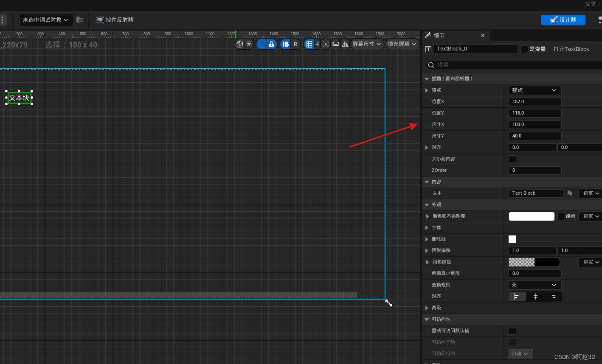Click the R render transform button
Screen dimensions: 602x364
(x=295, y=44)
